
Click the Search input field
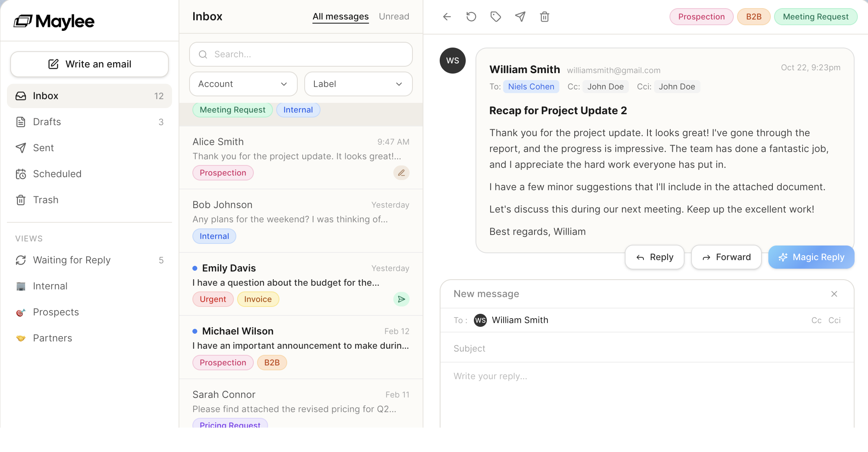[301, 54]
